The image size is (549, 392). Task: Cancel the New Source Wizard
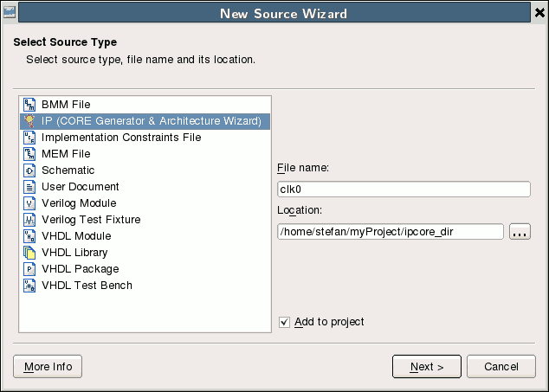(501, 367)
